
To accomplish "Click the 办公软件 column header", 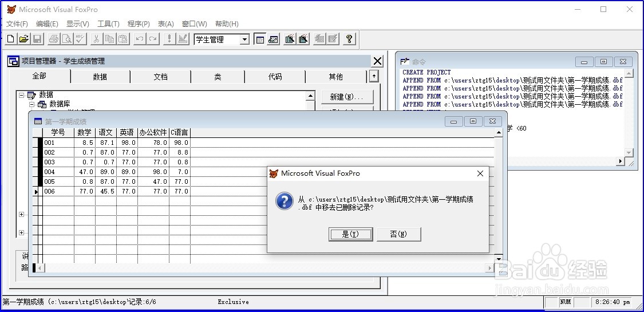I will pos(153,133).
